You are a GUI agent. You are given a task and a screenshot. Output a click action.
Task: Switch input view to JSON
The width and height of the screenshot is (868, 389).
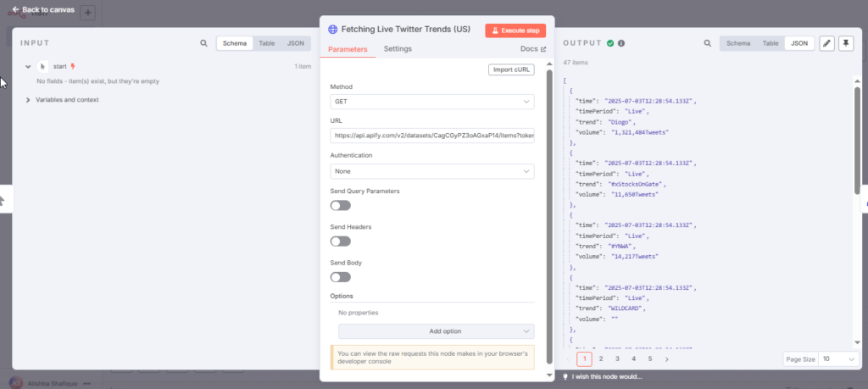point(295,43)
